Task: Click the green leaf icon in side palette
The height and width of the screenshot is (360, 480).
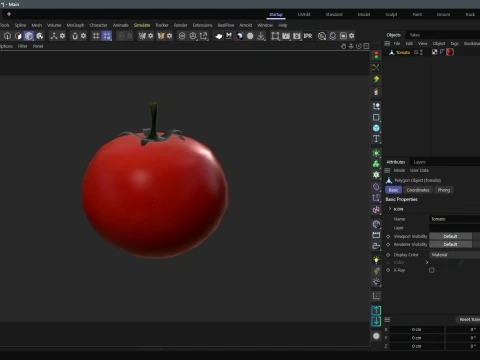Action: point(376,79)
